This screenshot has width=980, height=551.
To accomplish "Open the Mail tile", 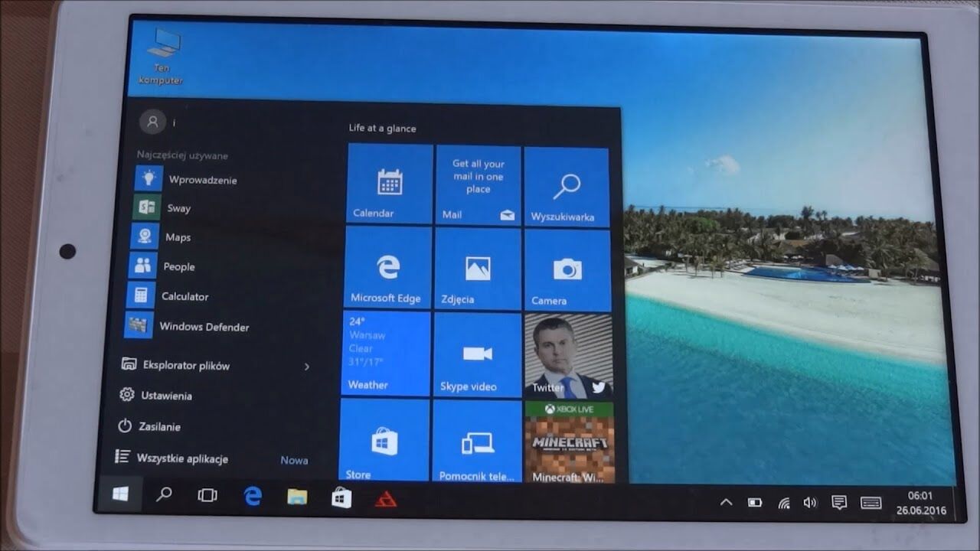I will pos(478,185).
